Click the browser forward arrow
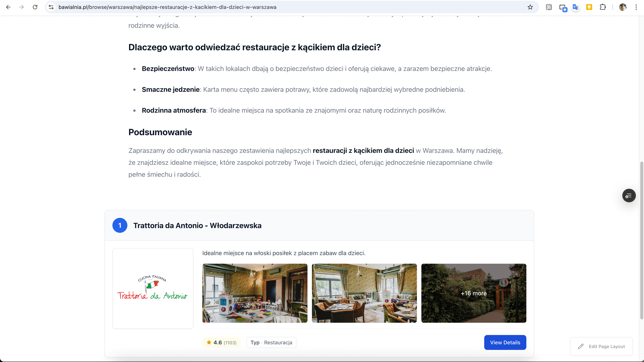 21,7
